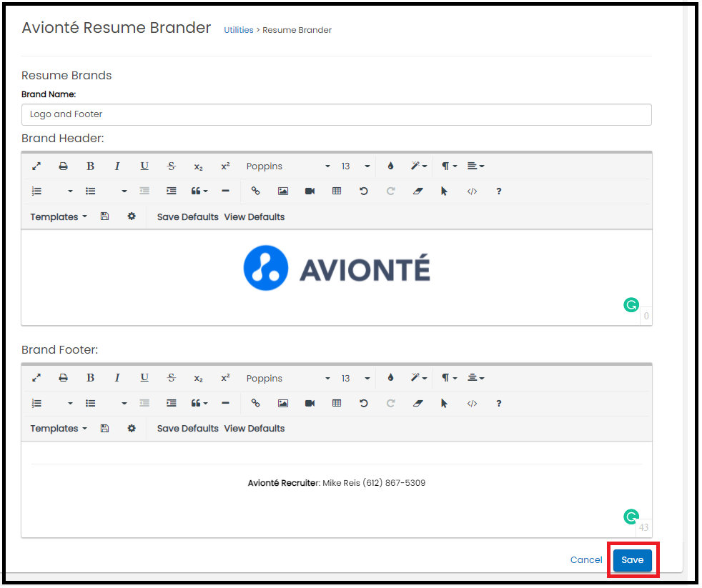Select the Avionté logo image in header

[337, 268]
